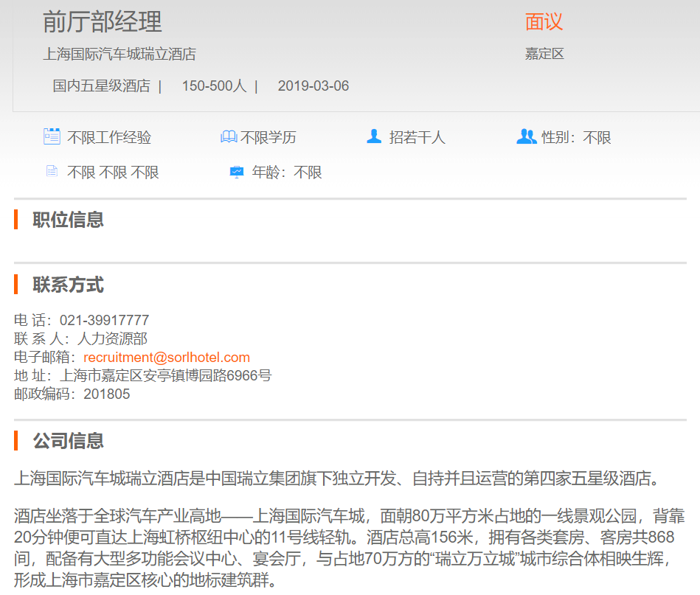Click the monitor icon next to 年龄
This screenshot has width=700, height=595.
coord(236,172)
